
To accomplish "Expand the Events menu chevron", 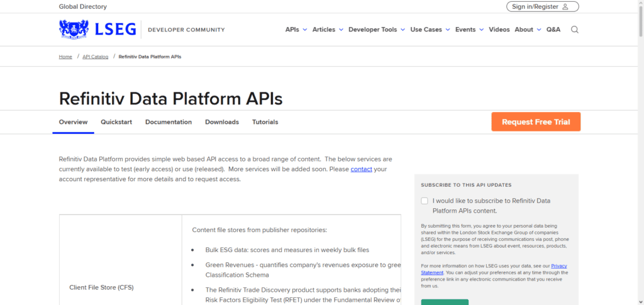I will tap(481, 30).
